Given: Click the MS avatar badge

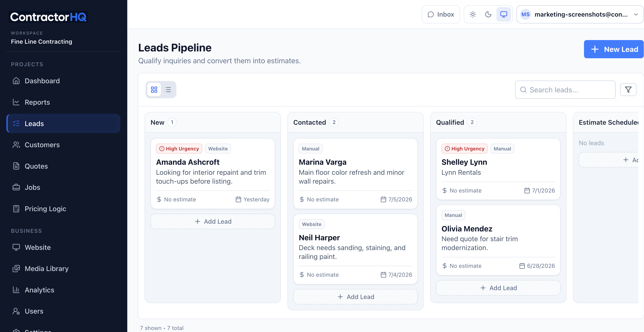Looking at the screenshot, I should click(x=526, y=15).
